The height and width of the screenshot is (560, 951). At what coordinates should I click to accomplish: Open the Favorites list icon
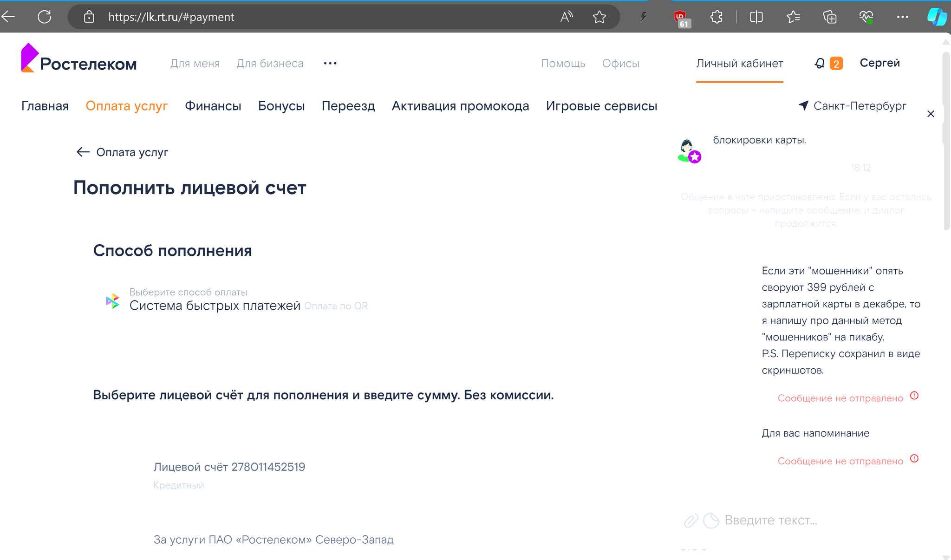(x=793, y=17)
